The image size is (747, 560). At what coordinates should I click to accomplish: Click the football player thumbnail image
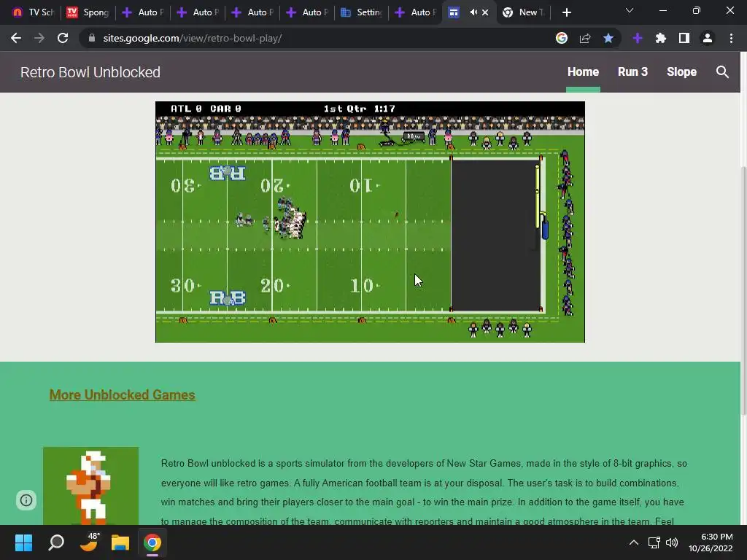pos(90,486)
